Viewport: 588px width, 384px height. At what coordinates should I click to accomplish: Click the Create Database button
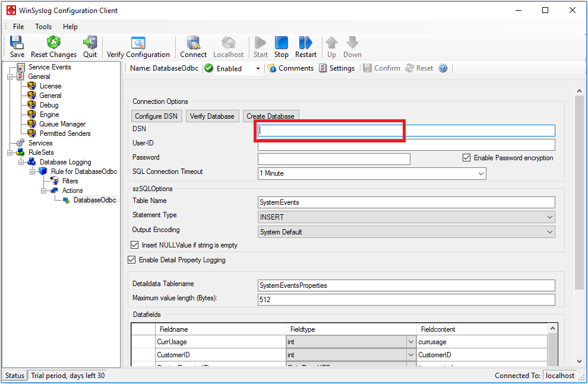coord(270,116)
